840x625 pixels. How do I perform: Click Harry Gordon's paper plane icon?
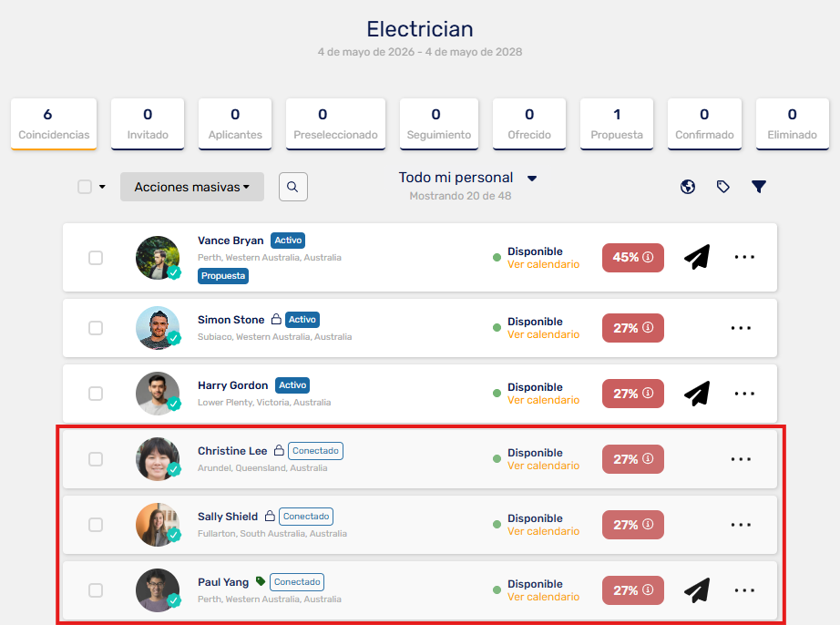coord(697,394)
